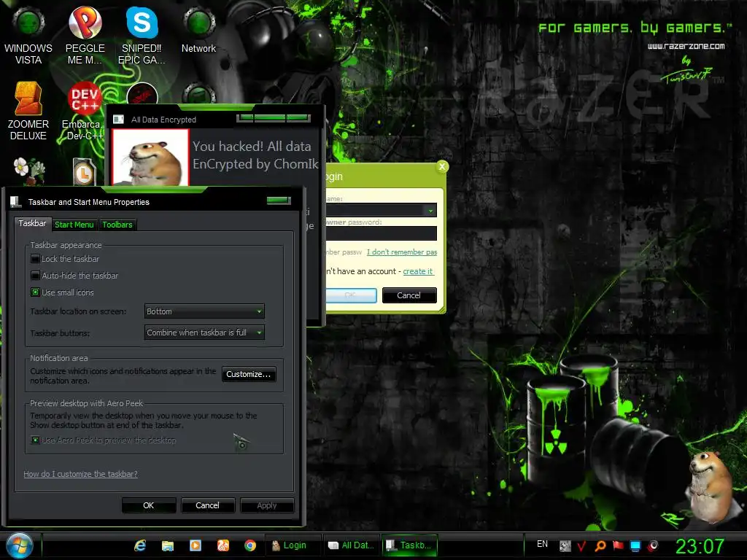Click the All Data Encrypted title bar icon
The image size is (747, 560).
point(118,120)
